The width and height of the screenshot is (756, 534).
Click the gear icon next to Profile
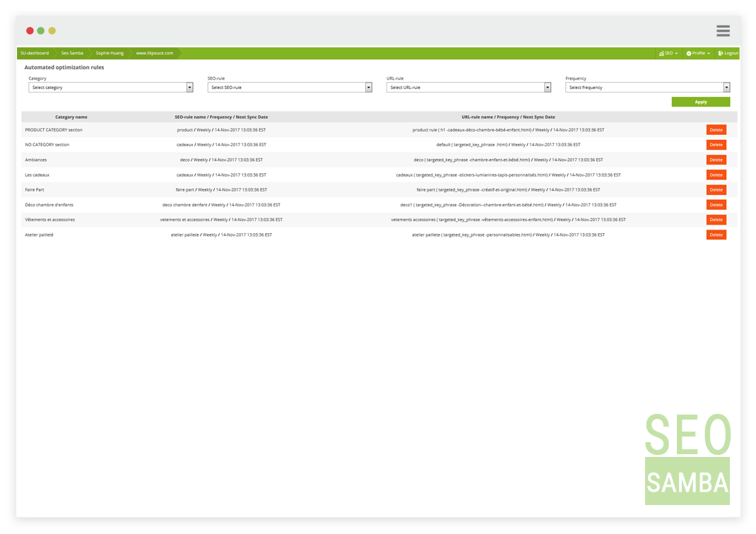point(689,53)
